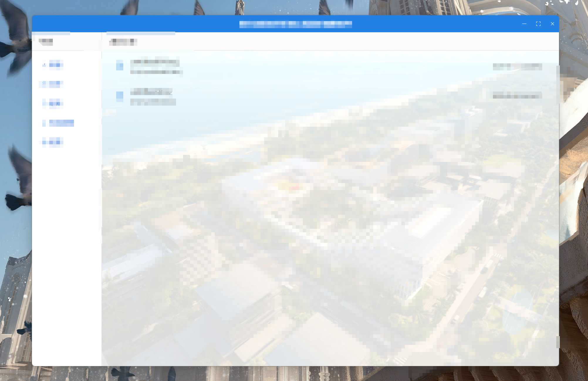Screen dimensions: 588x381
Task: Click the vertical scrollbar on the right edge
Action: pyautogui.click(x=558, y=85)
